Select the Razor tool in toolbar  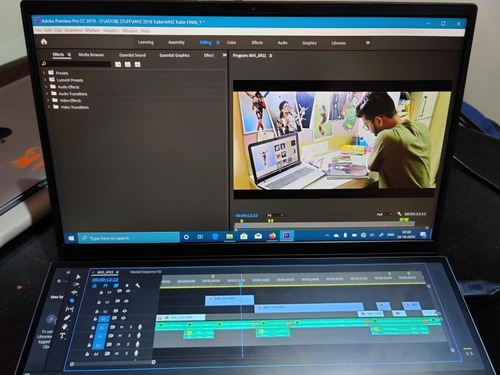72,301
